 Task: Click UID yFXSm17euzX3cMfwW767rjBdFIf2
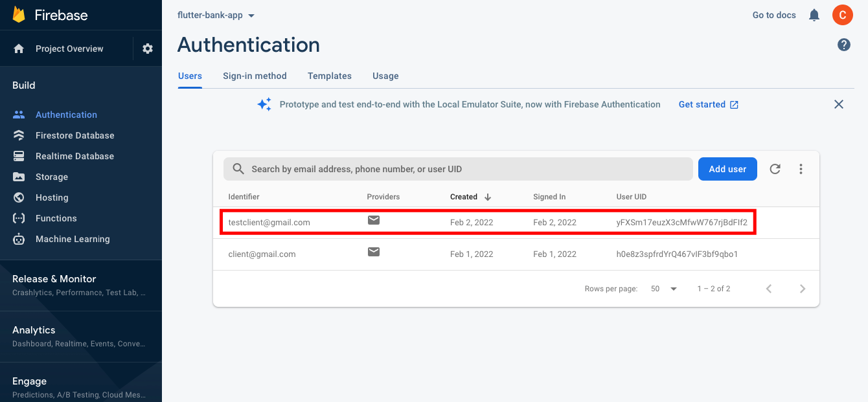click(682, 222)
